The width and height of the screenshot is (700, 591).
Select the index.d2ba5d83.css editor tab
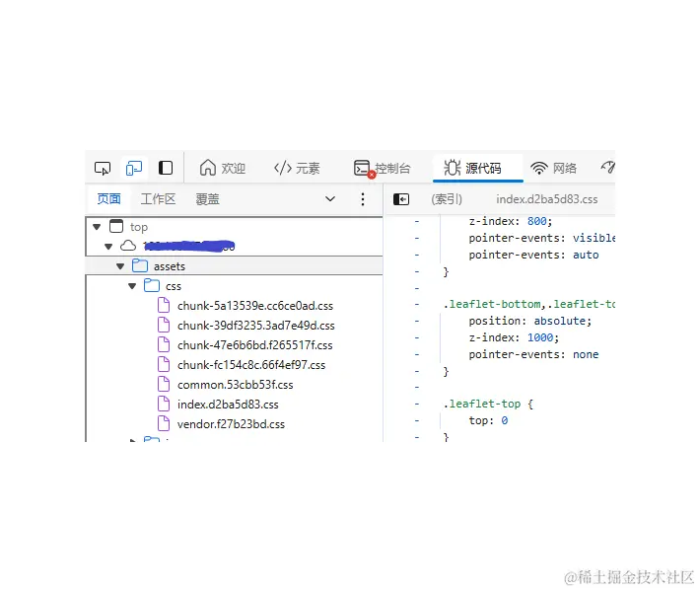click(547, 199)
